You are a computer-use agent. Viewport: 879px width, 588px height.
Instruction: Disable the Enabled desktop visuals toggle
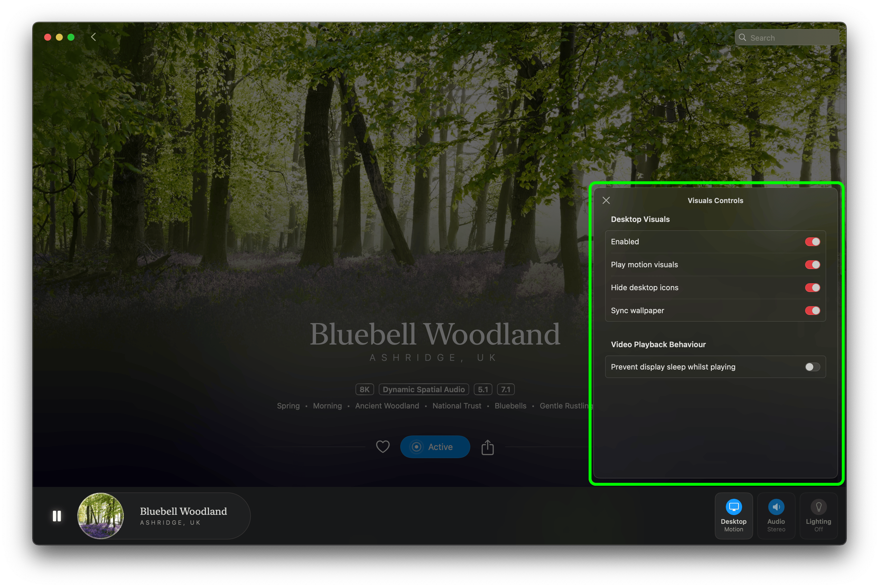pos(812,242)
